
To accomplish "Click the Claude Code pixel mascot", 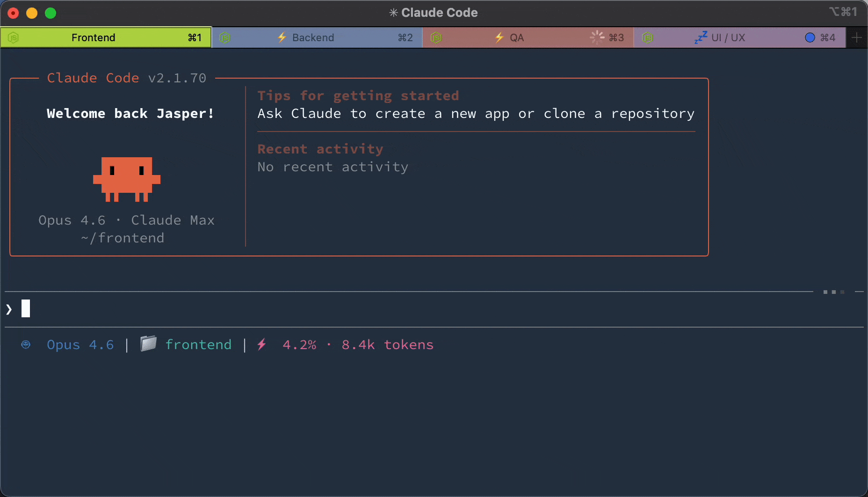I will (127, 179).
